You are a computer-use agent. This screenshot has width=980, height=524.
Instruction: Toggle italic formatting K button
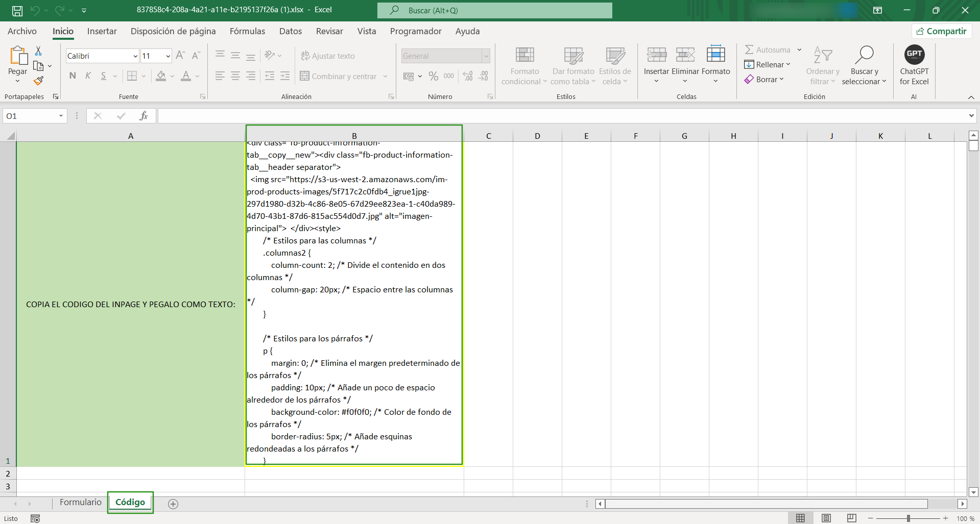pos(88,76)
